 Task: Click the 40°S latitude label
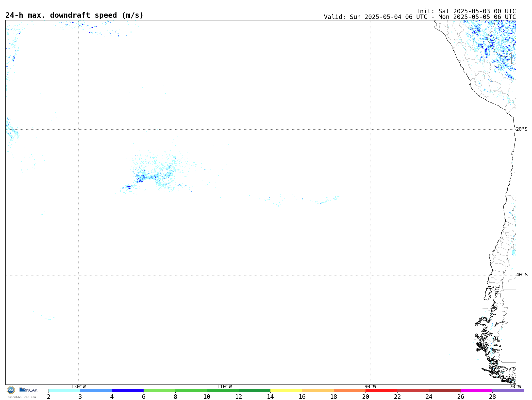point(522,275)
